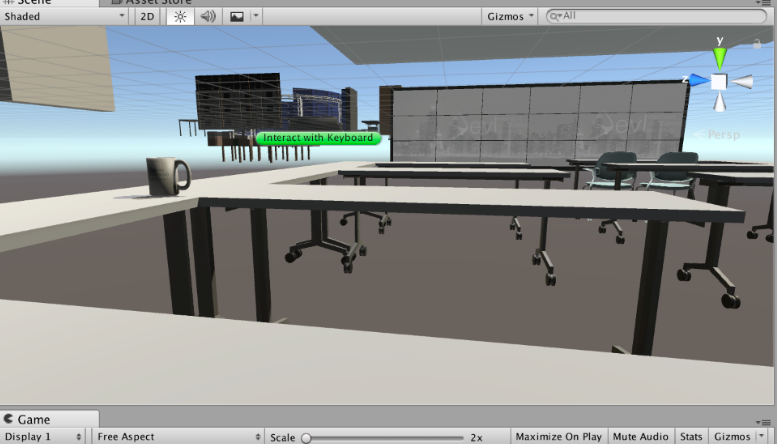The image size is (777, 444).
Task: Select the coffee mug object
Action: pos(167,176)
